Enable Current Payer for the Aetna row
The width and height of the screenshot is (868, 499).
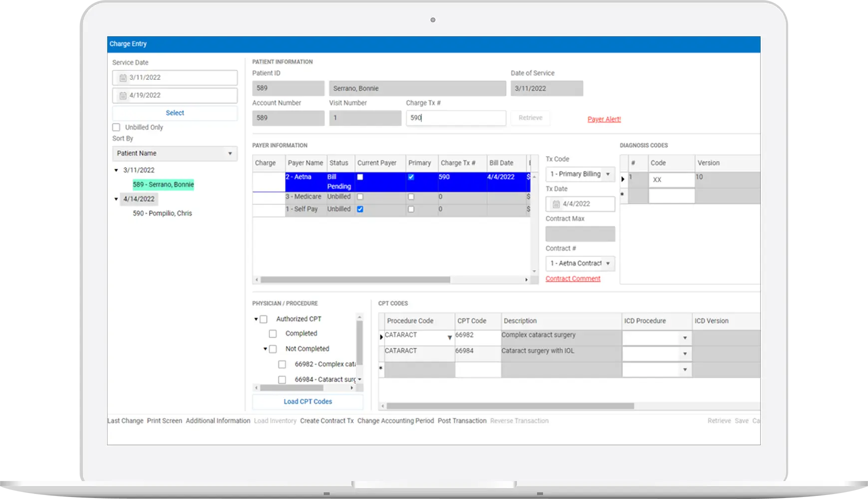[360, 177]
